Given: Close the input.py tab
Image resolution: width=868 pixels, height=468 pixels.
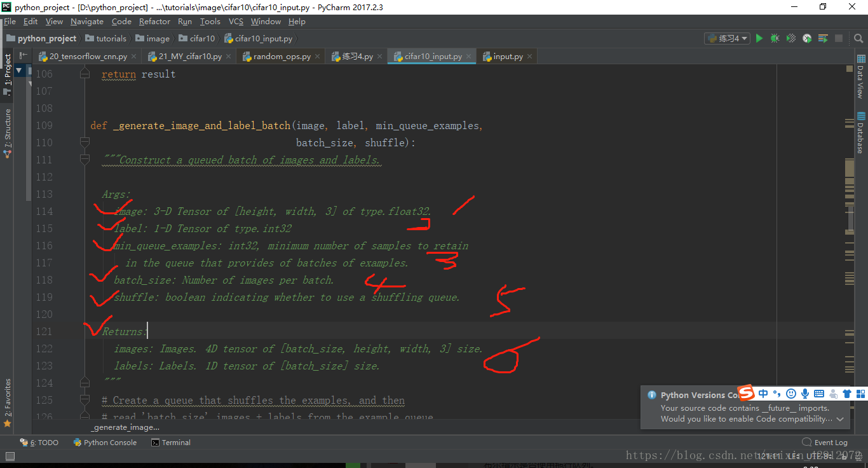Looking at the screenshot, I should pos(530,57).
